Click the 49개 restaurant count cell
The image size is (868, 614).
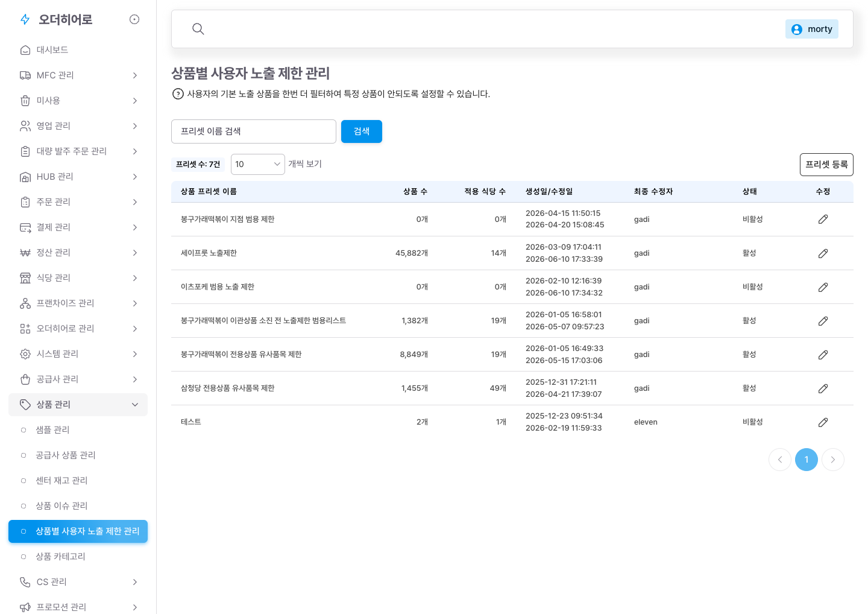pyautogui.click(x=498, y=388)
